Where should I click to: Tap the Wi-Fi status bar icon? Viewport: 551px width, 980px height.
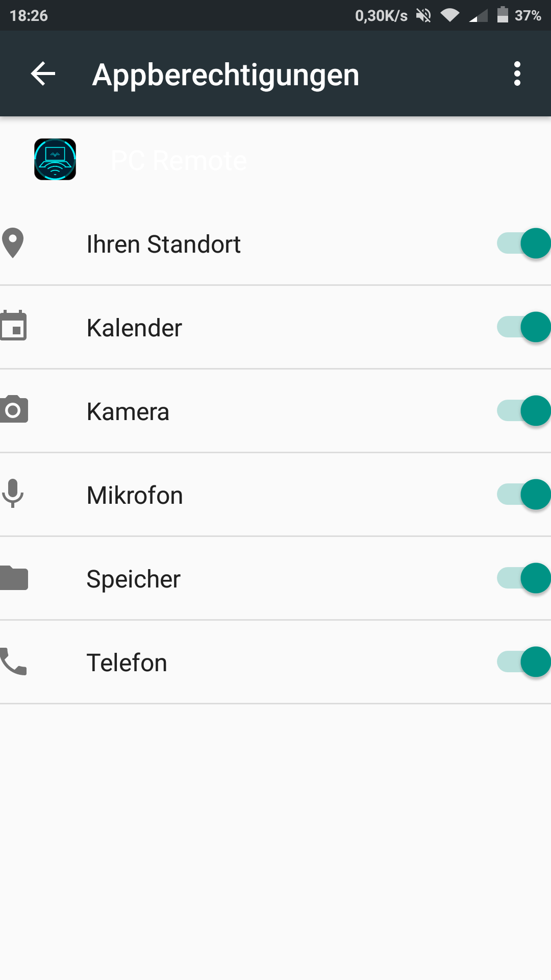tap(450, 15)
